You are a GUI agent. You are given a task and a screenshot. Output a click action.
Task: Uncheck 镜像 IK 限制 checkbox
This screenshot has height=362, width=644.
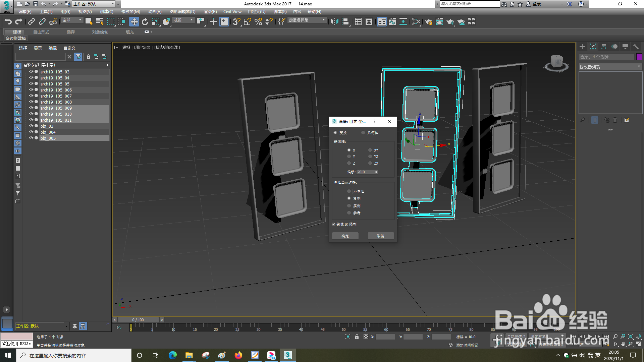click(334, 224)
